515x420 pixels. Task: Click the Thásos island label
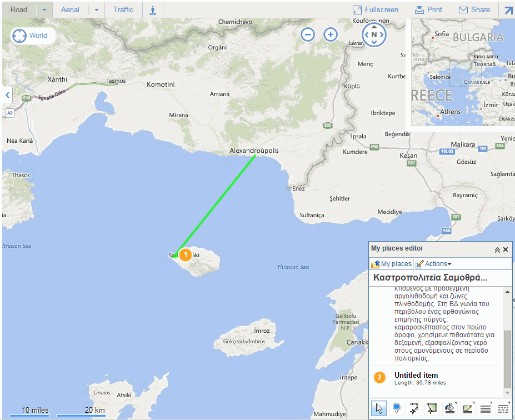(21, 175)
